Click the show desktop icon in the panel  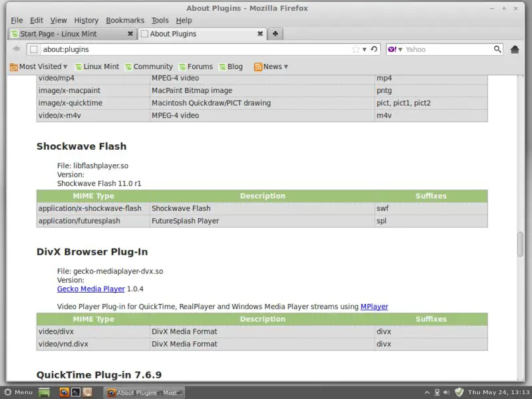(x=44, y=392)
